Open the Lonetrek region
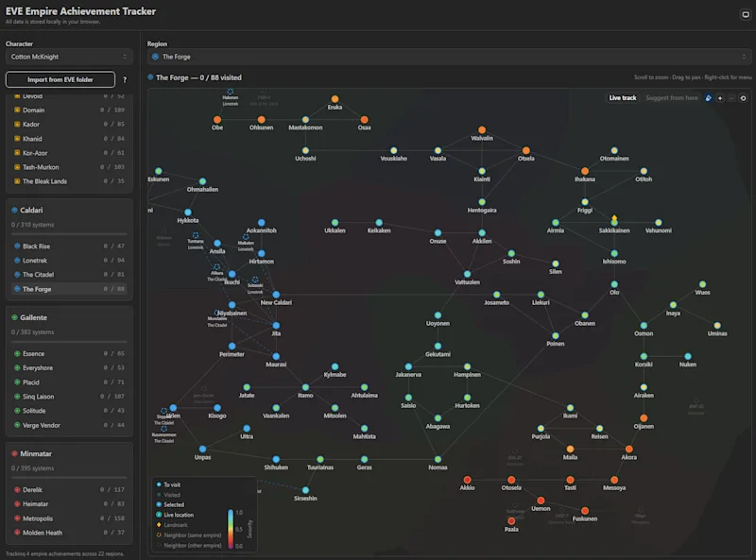 [69, 261]
